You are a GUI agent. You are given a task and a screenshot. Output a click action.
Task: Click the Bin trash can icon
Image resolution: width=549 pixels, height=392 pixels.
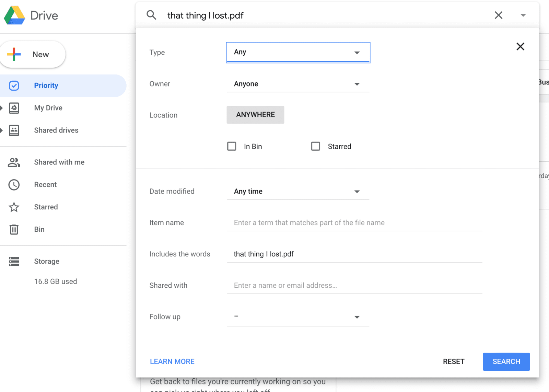[x=14, y=229]
